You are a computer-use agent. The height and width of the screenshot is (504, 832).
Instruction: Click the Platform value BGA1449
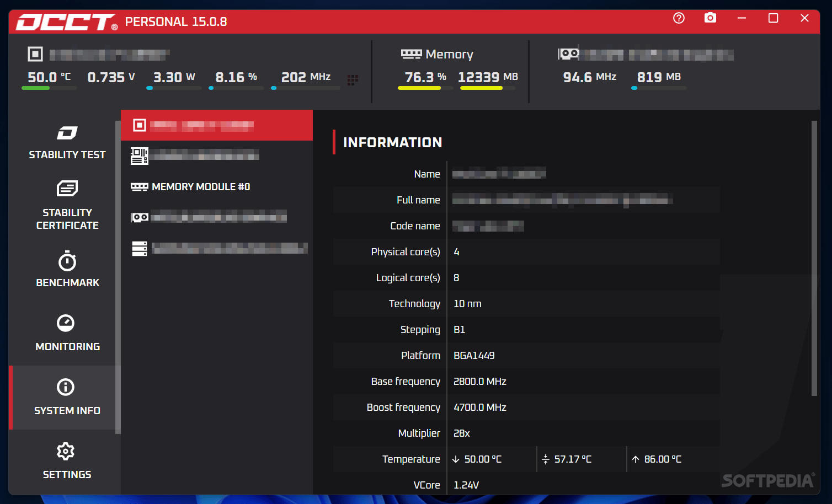[474, 356]
